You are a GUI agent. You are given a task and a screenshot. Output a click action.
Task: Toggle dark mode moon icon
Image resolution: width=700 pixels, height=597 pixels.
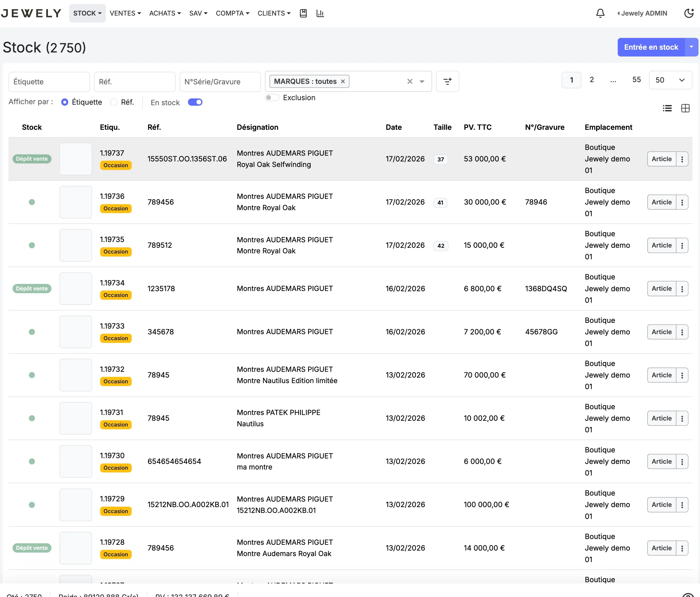pos(689,13)
